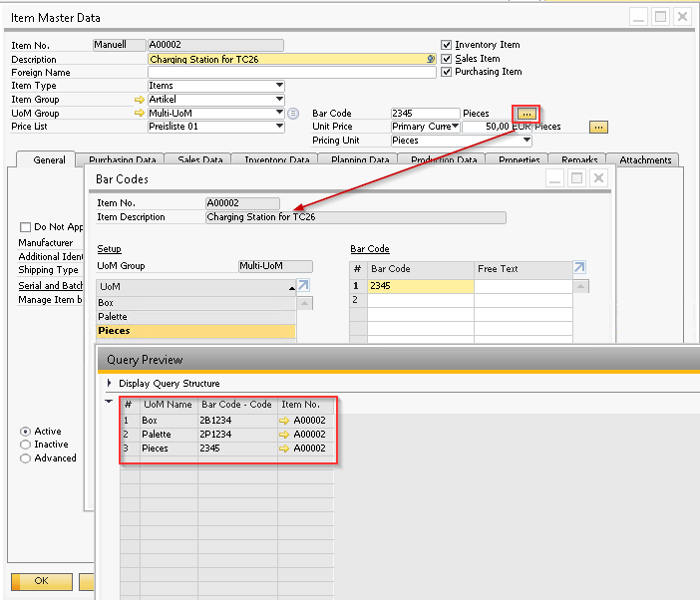Select the Inactive radio button
700x600 pixels.
pyautogui.click(x=25, y=445)
